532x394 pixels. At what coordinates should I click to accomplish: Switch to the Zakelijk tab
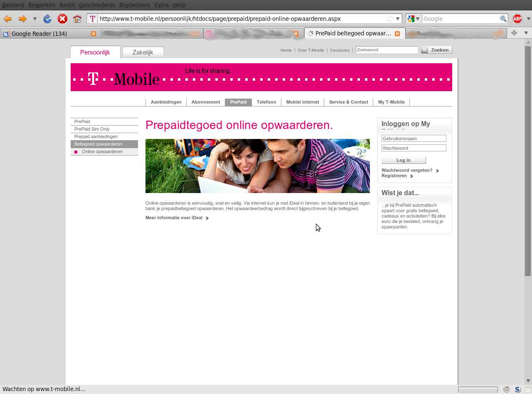pyautogui.click(x=143, y=52)
